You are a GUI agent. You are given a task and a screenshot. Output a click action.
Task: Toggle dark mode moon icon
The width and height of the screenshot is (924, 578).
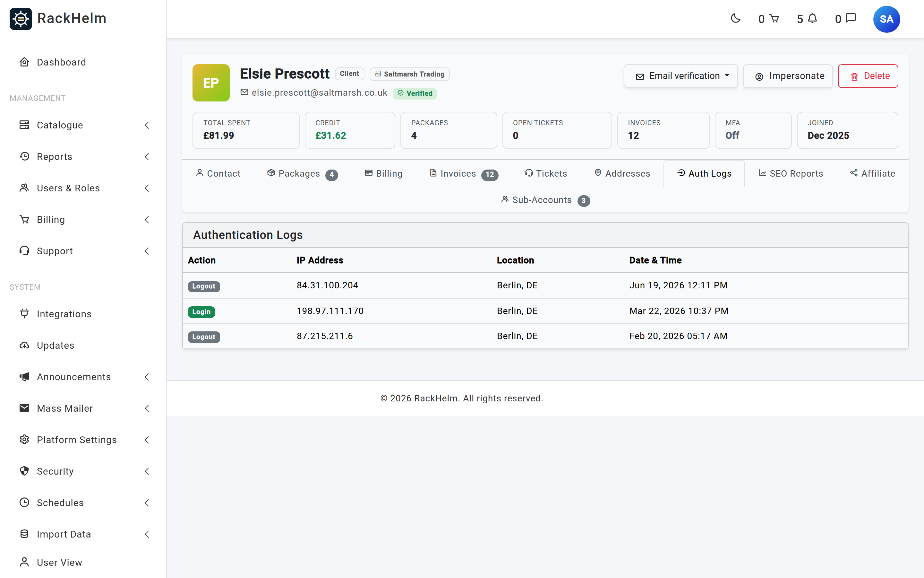(735, 18)
